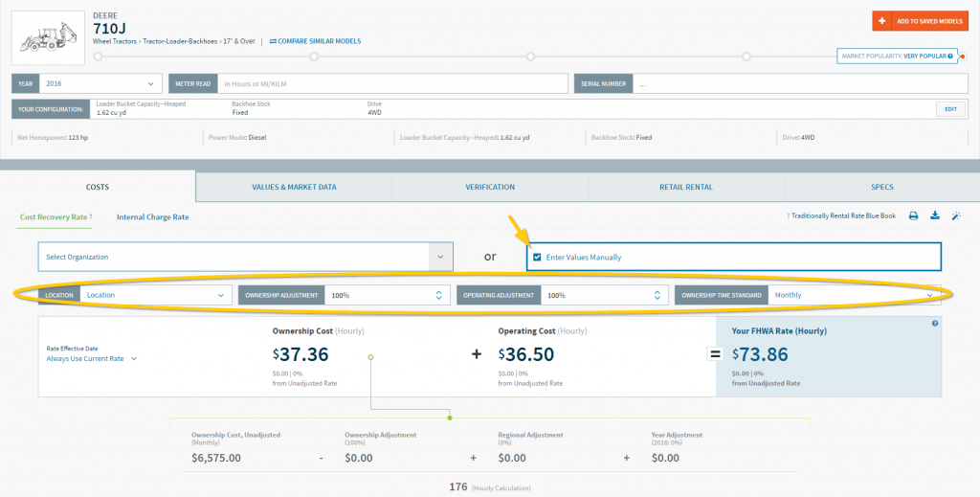Click the Meter Read input field
Image resolution: width=980 pixels, height=497 pixels.
click(x=391, y=83)
